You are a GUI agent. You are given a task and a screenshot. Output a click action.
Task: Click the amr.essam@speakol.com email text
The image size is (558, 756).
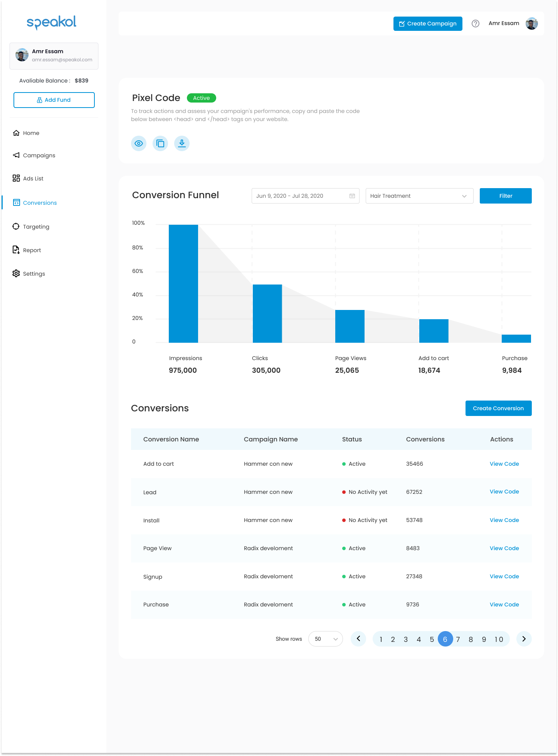pos(62,60)
